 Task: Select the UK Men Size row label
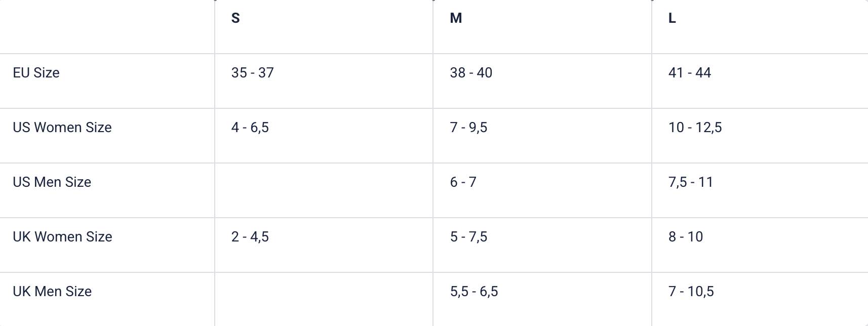pyautogui.click(x=52, y=292)
